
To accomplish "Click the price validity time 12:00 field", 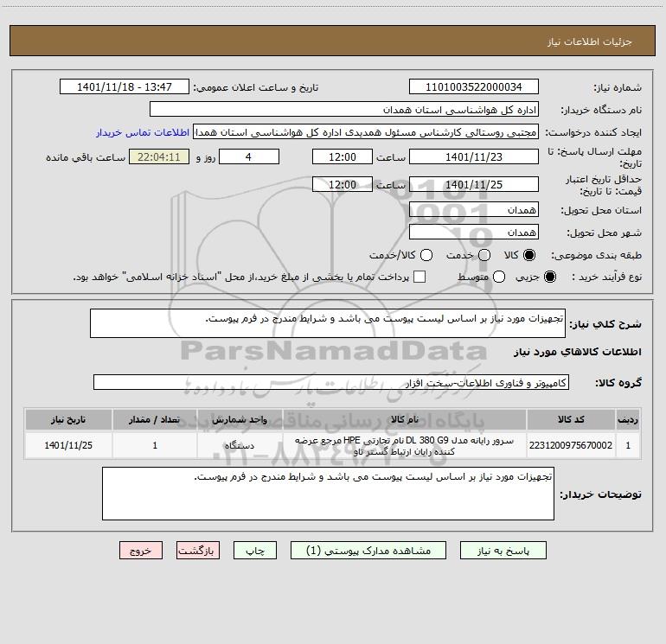I will (x=343, y=184).
